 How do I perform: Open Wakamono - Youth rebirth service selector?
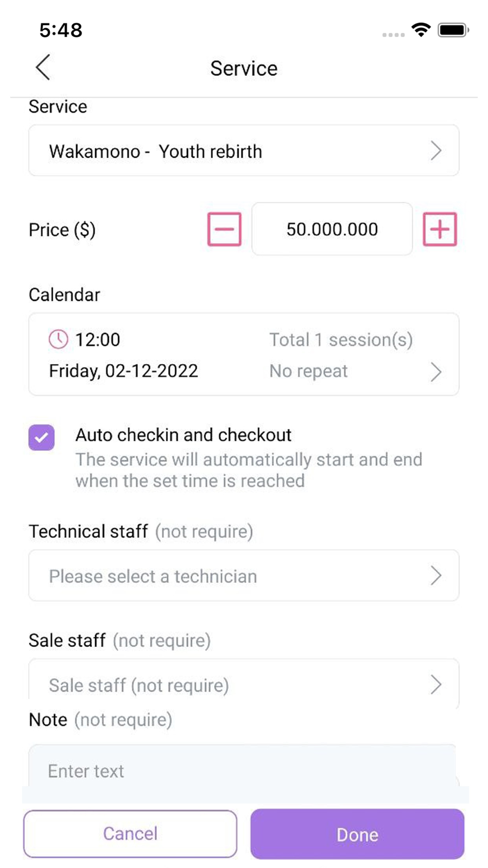[244, 150]
